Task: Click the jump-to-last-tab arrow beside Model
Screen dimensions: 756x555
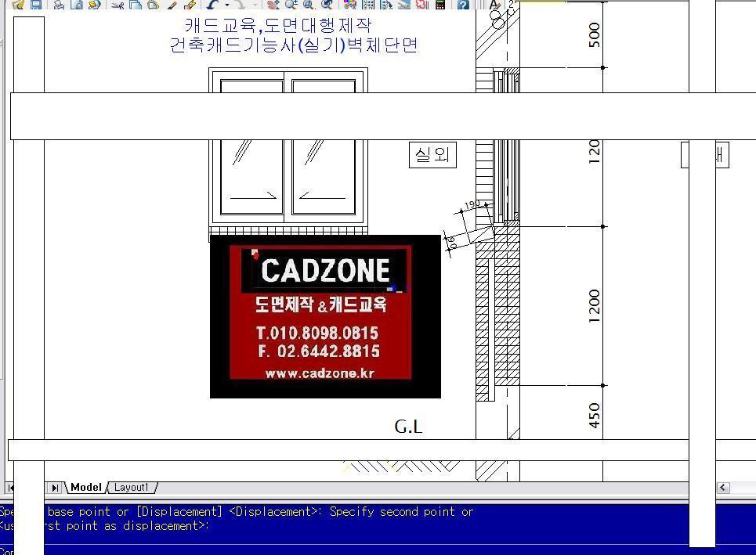Action: pos(55,488)
